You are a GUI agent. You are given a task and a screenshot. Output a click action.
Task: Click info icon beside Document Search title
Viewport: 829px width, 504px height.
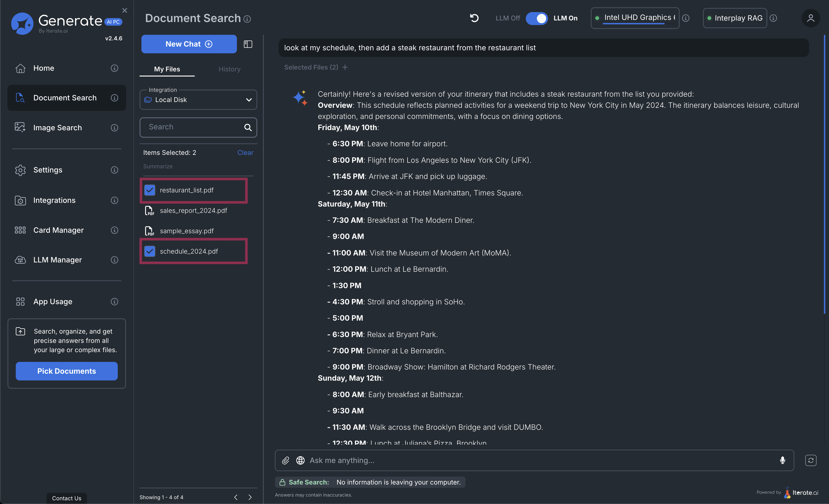click(x=247, y=19)
